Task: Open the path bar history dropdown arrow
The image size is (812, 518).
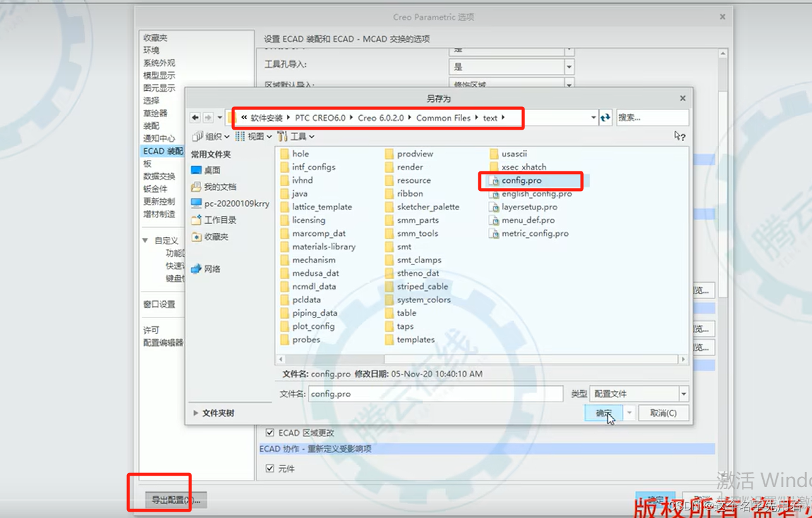Action: 593,118
